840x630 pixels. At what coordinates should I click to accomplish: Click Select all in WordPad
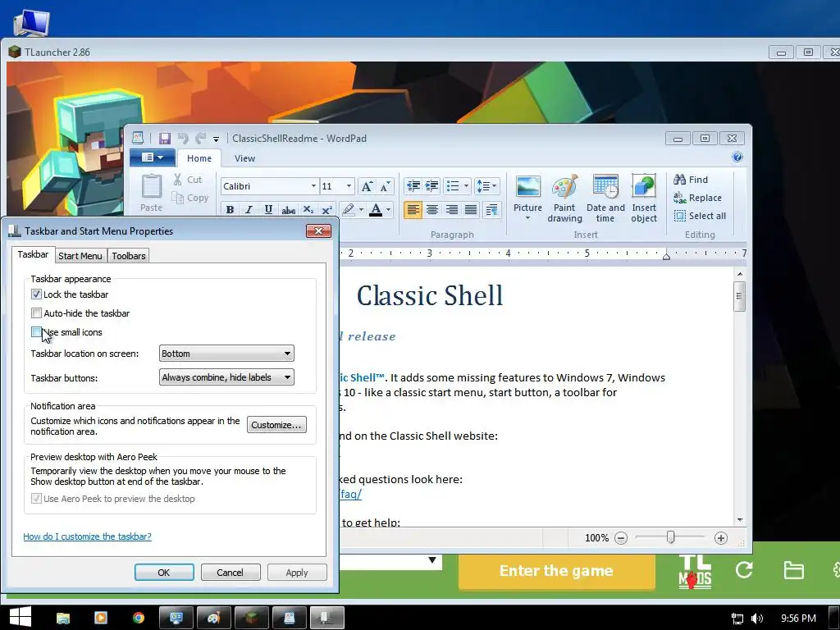point(700,216)
